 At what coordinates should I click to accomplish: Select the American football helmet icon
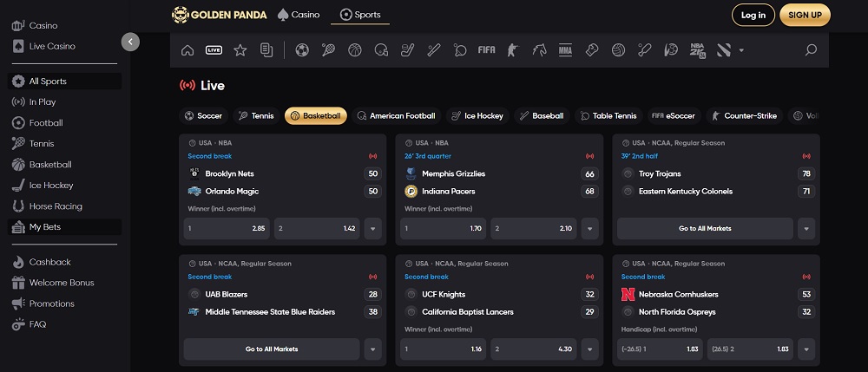(x=381, y=50)
